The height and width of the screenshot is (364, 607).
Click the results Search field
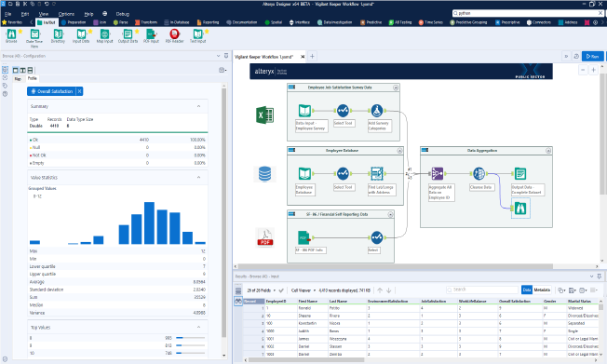tap(482, 290)
